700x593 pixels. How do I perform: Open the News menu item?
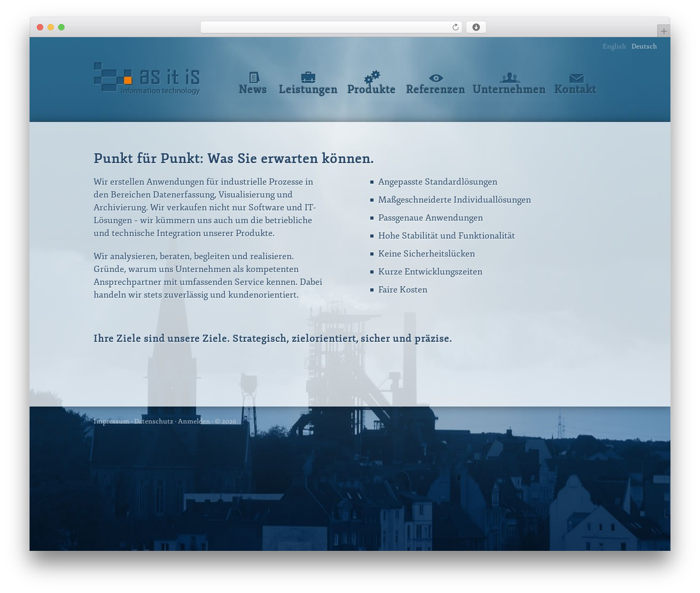[x=253, y=89]
